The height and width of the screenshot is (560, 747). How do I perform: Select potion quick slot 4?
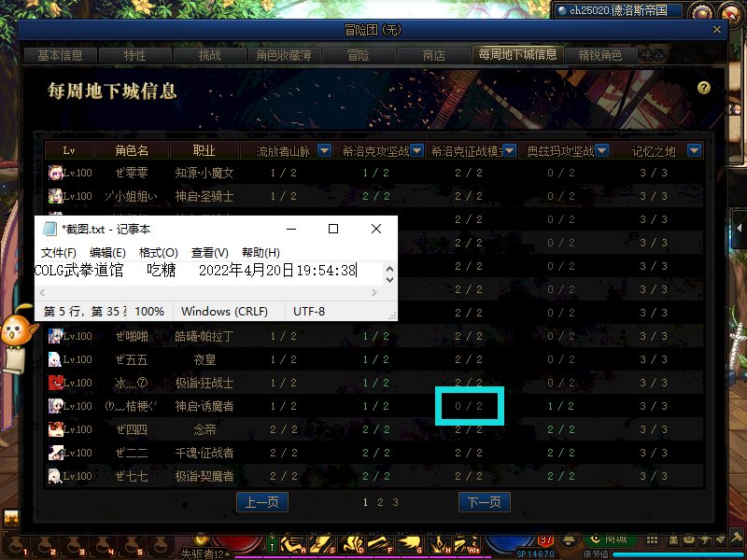click(x=103, y=547)
